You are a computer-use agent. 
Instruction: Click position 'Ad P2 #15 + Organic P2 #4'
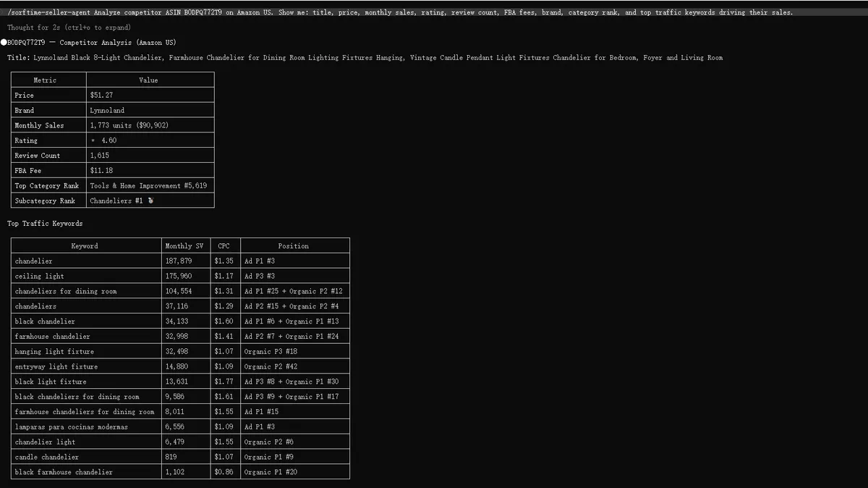coord(292,306)
